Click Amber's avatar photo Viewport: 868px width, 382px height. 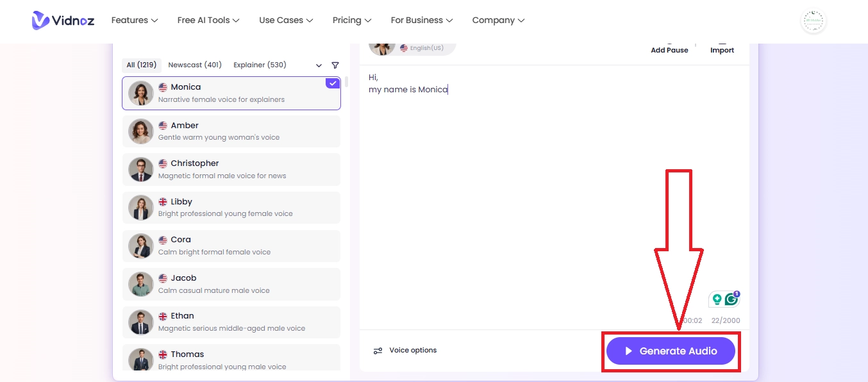pyautogui.click(x=140, y=131)
